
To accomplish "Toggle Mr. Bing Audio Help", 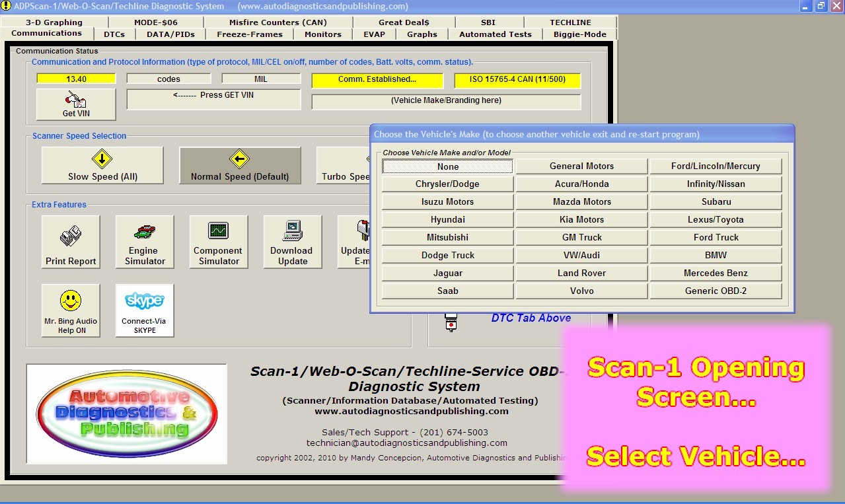I will coord(71,310).
